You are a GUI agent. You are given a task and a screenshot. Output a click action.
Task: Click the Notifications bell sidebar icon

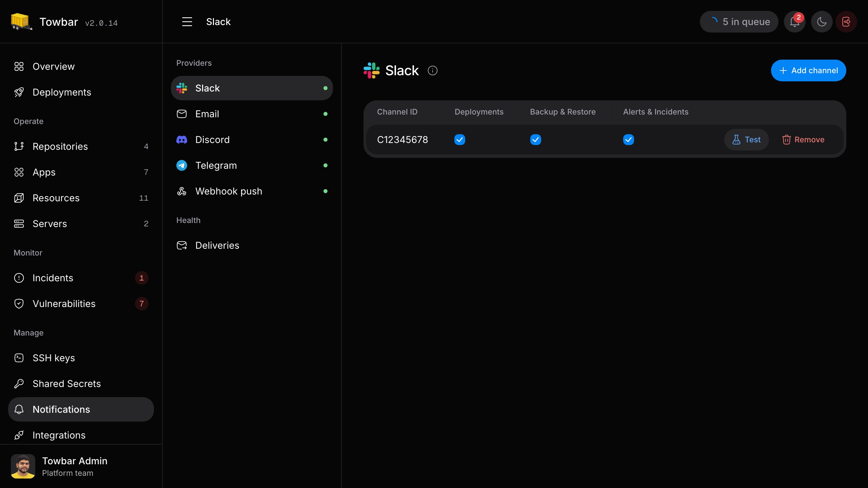pyautogui.click(x=19, y=409)
